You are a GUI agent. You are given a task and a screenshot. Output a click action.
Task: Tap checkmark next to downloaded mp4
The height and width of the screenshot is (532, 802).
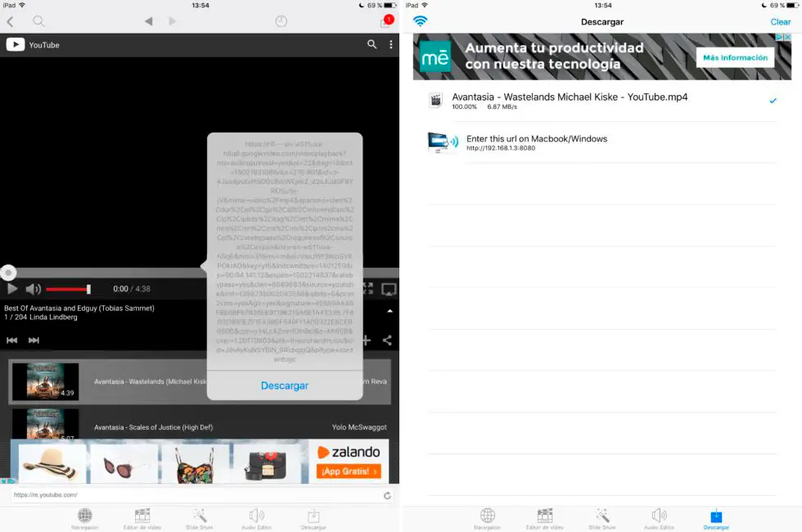pyautogui.click(x=773, y=101)
